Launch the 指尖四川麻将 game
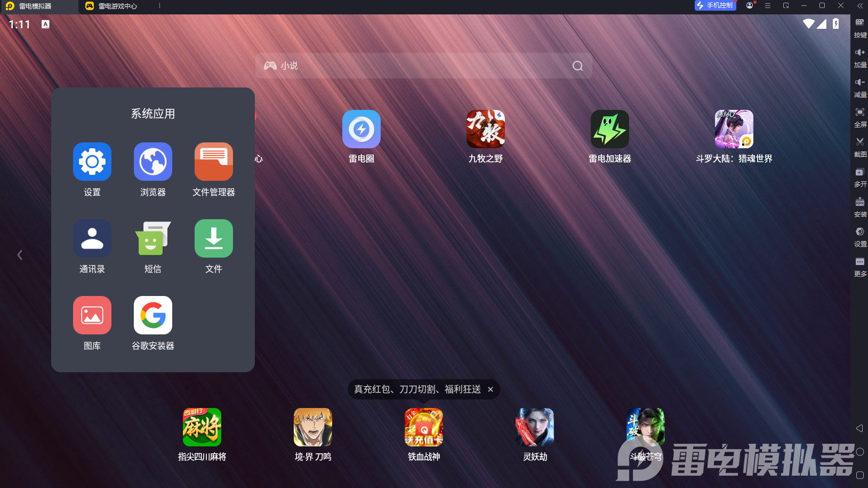This screenshot has width=868, height=488. 202,427
